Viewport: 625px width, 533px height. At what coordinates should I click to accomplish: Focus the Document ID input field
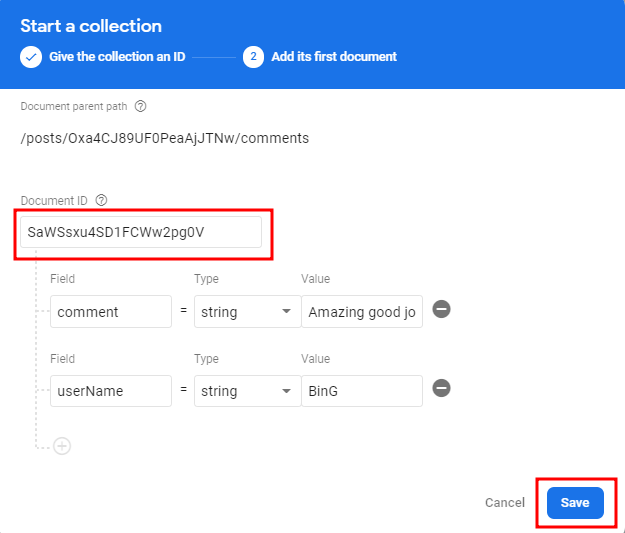[141, 232]
